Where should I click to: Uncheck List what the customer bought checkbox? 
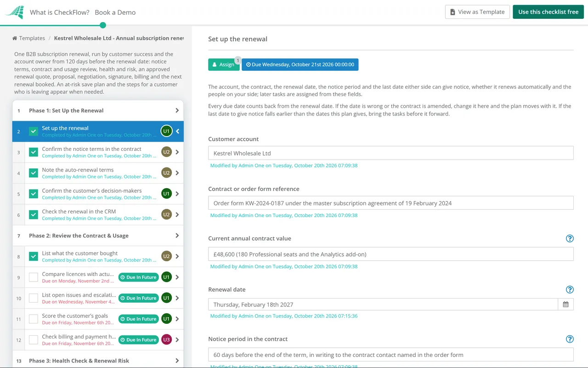[x=34, y=257]
